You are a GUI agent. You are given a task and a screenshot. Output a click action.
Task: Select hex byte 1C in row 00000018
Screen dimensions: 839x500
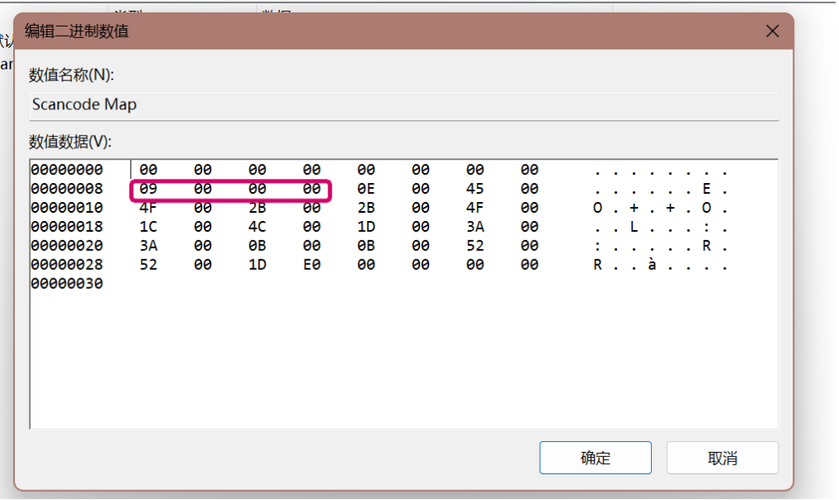coord(148,227)
